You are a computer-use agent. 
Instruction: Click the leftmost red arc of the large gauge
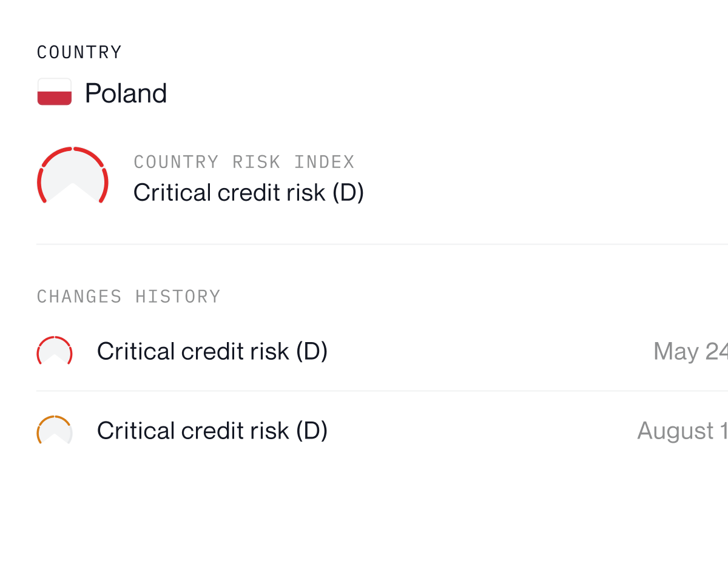42,184
